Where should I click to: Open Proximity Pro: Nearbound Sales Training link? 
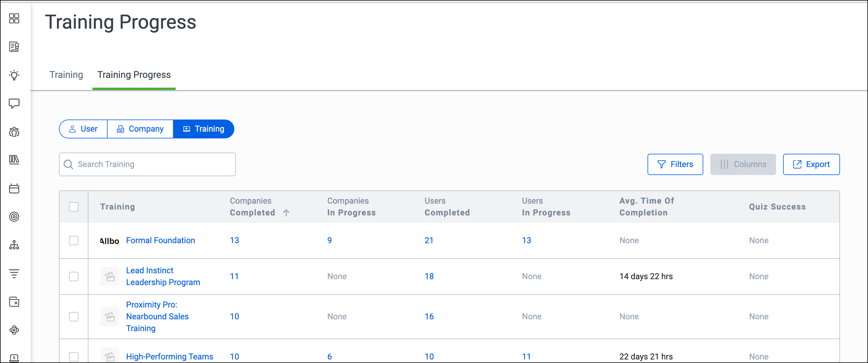[x=157, y=317]
